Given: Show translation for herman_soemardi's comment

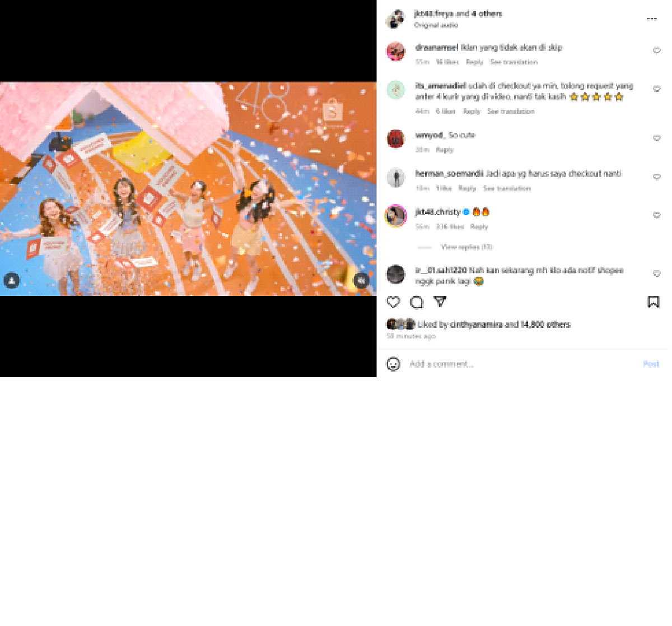Looking at the screenshot, I should (x=507, y=188).
